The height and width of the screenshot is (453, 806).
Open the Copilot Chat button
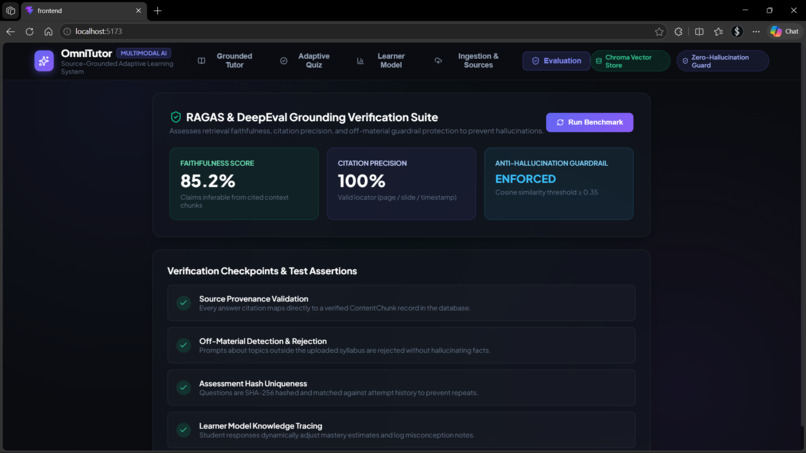784,31
